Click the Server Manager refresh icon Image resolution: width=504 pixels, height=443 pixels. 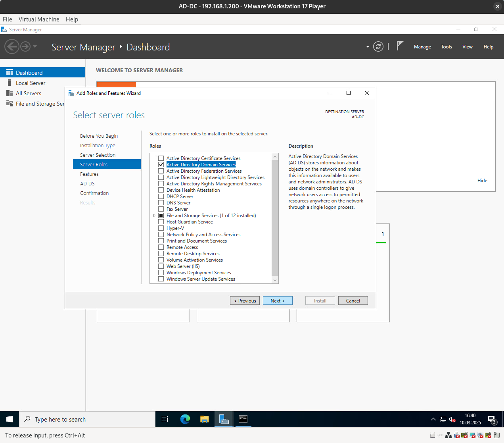378,47
